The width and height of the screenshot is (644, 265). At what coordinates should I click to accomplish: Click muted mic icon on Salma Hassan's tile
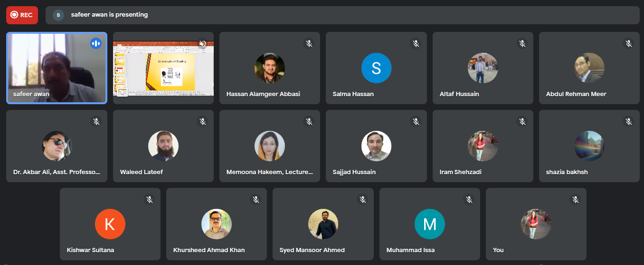(416, 43)
